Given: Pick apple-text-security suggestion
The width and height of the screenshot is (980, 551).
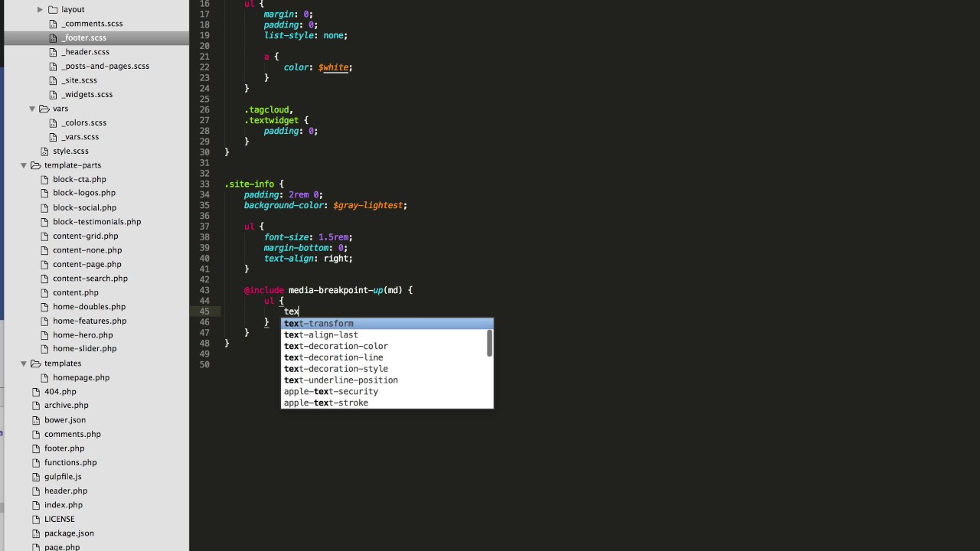Looking at the screenshot, I should 386,391.
